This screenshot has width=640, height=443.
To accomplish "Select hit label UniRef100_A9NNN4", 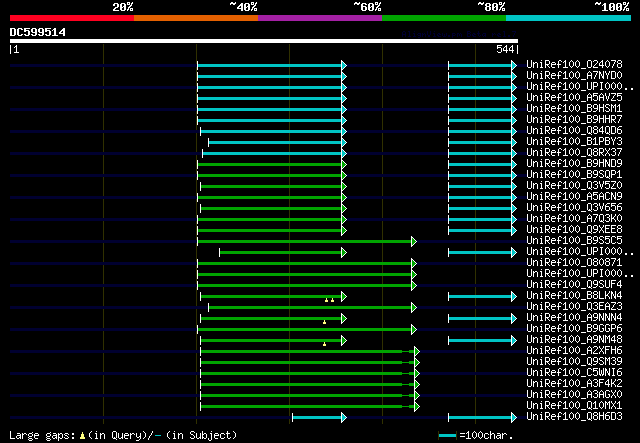I will tap(574, 317).
